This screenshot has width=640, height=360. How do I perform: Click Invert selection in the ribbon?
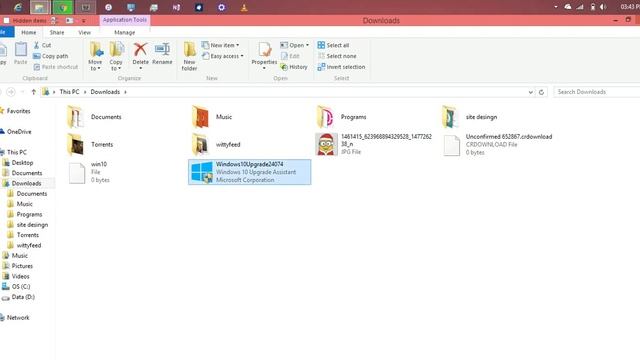tap(341, 67)
